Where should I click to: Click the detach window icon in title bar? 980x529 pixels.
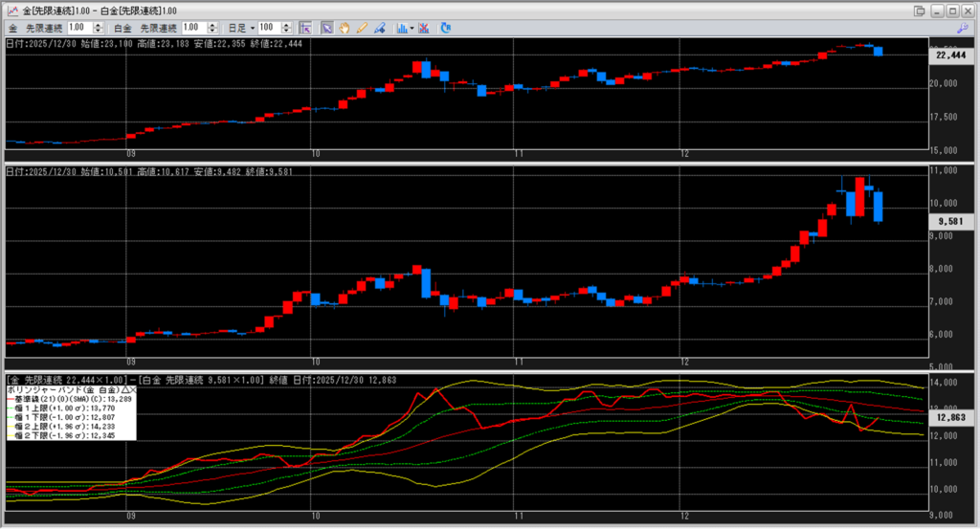pyautogui.click(x=919, y=10)
